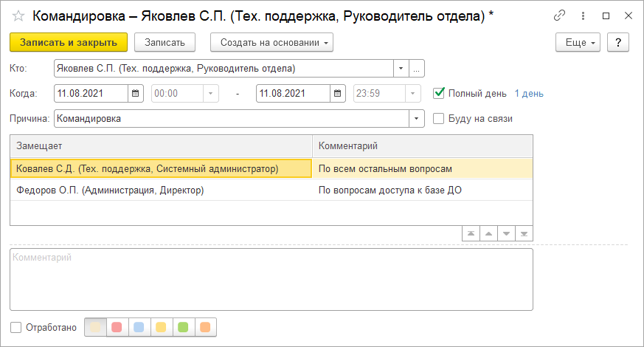This screenshot has height=347, width=644.
Task: Open the Еще menu
Action: pos(579,43)
